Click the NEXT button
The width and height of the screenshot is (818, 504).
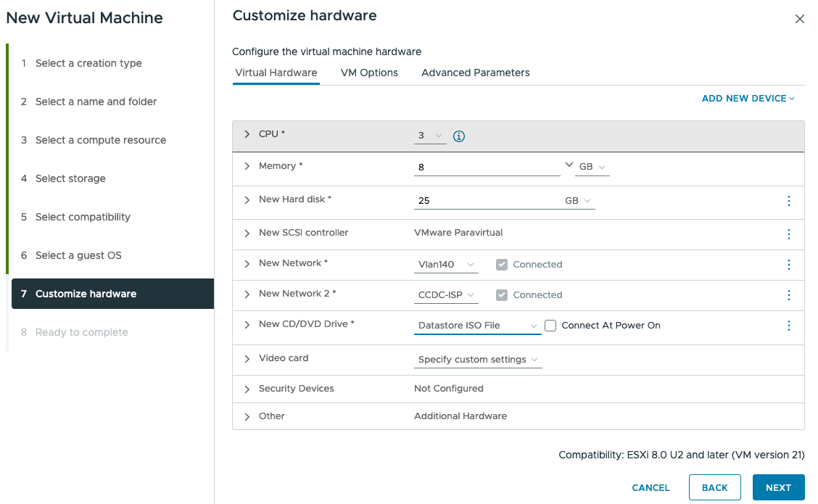click(778, 487)
